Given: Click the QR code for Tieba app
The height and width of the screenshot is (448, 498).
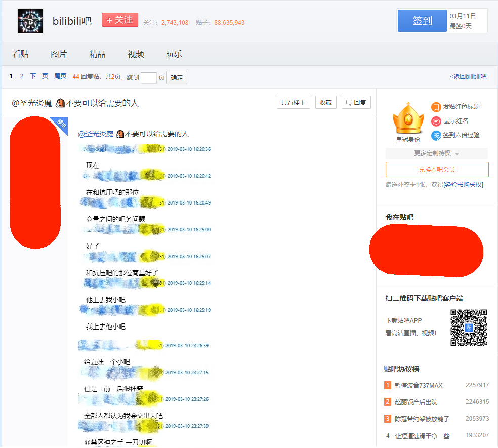Looking at the screenshot, I should [x=469, y=328].
